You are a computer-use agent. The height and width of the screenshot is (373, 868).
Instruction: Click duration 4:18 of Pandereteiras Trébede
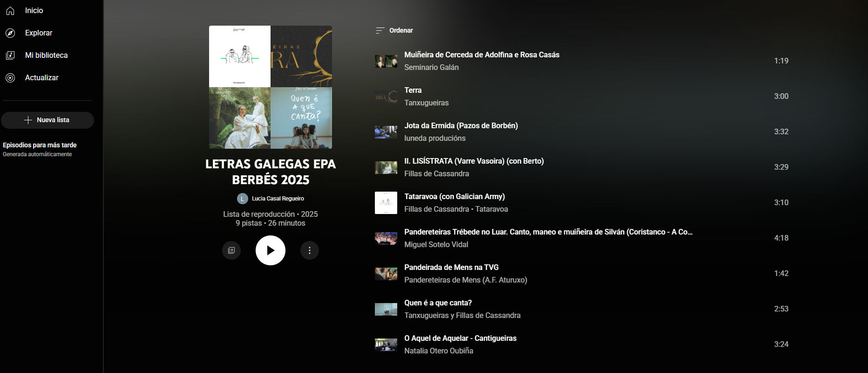(x=781, y=238)
